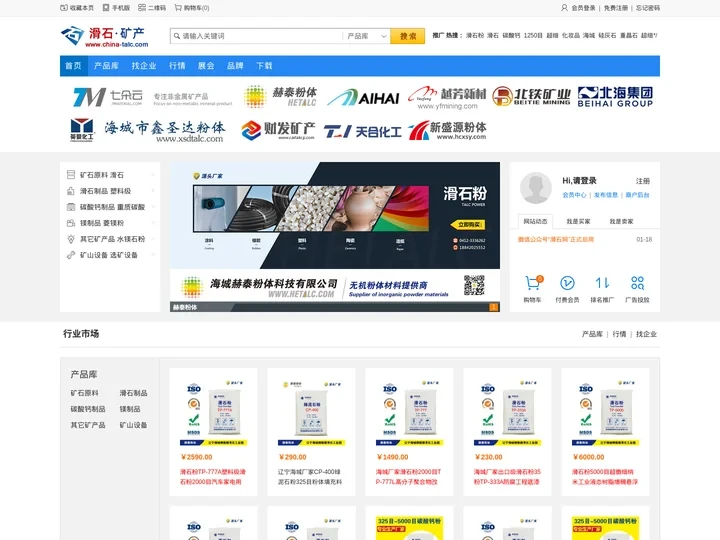This screenshot has height=540, width=720.
Task: Open the 排名推广 ranking icon
Action: point(602,283)
